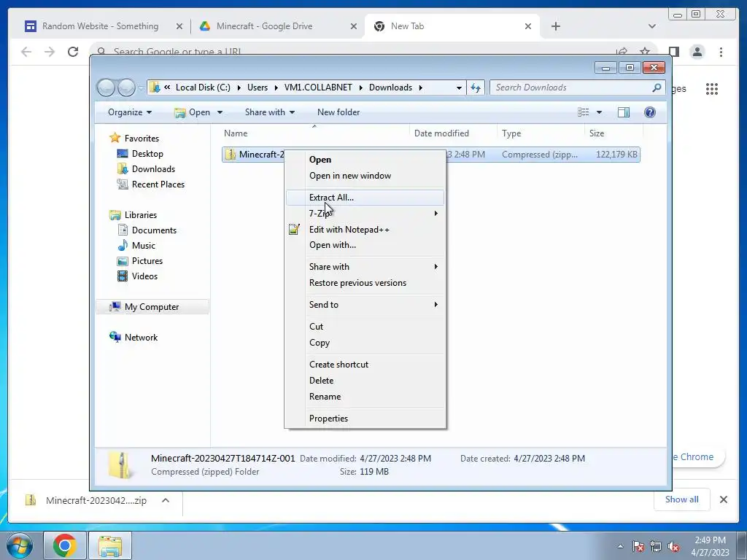Click the refresh icon beside address bar
The width and height of the screenshot is (747, 560).
coord(476,87)
